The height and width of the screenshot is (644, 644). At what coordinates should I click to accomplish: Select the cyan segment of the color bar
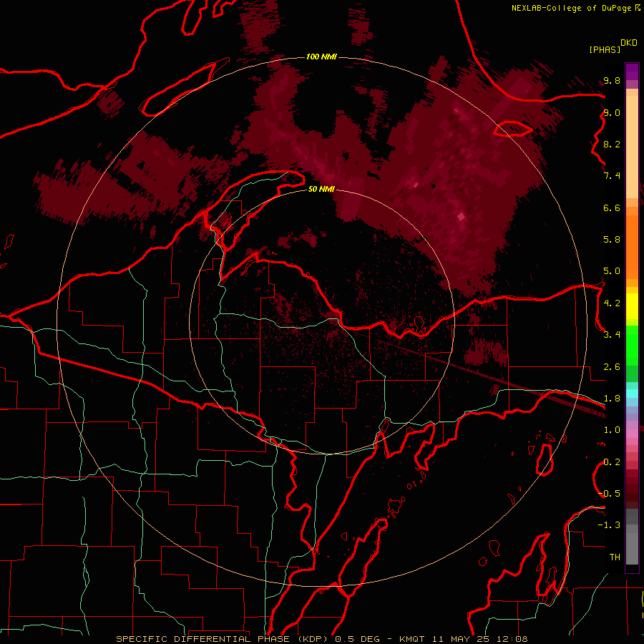coord(632,394)
